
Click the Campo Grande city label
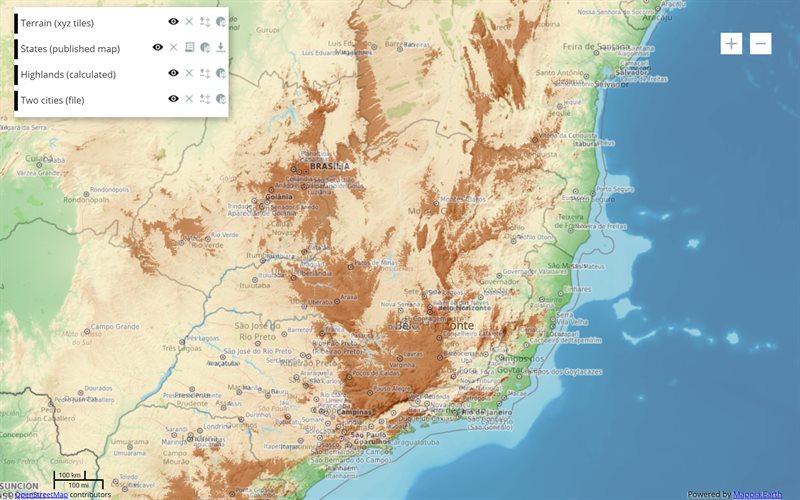point(115,327)
